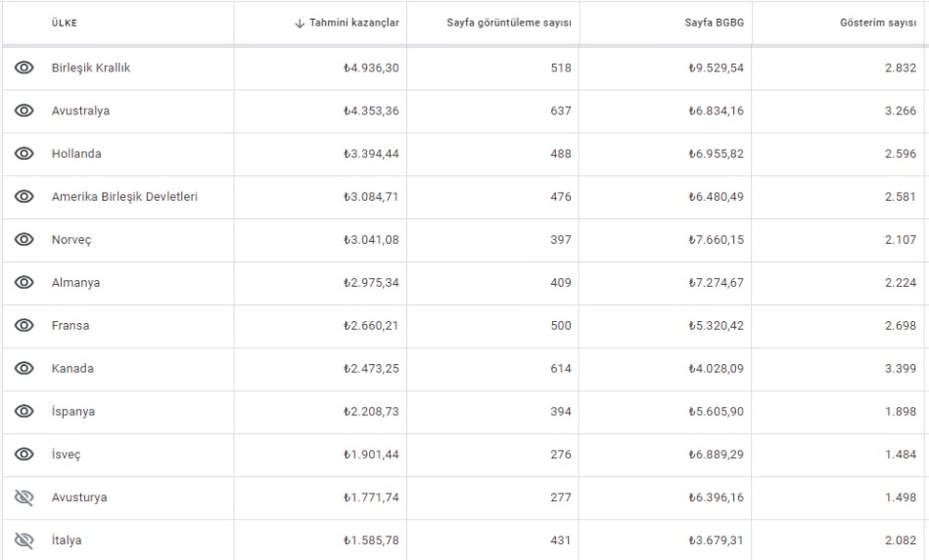Click the ₺4.936,30 earnings cell
Screen dimensions: 929x560
click(371, 68)
